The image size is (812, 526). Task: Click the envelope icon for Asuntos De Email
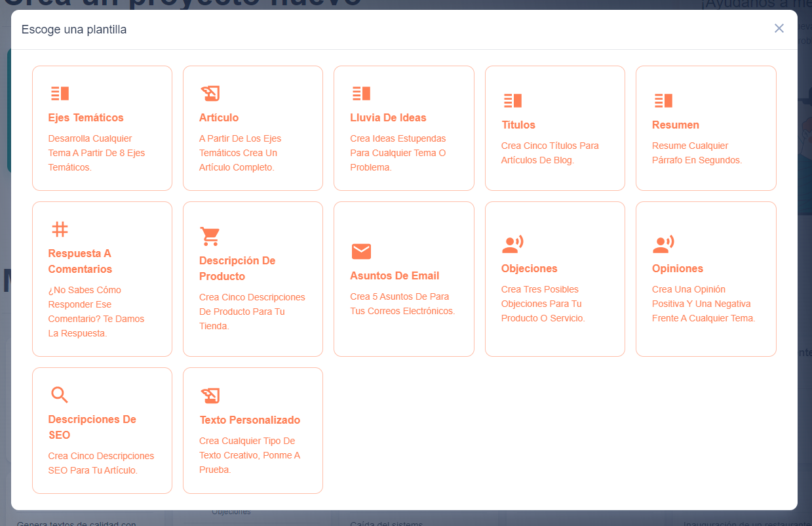coord(361,251)
